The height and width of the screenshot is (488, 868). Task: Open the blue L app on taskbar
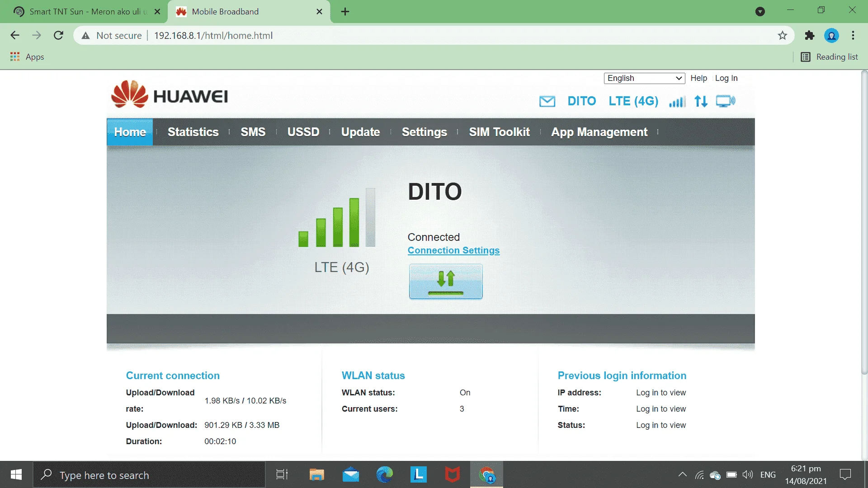(x=419, y=475)
